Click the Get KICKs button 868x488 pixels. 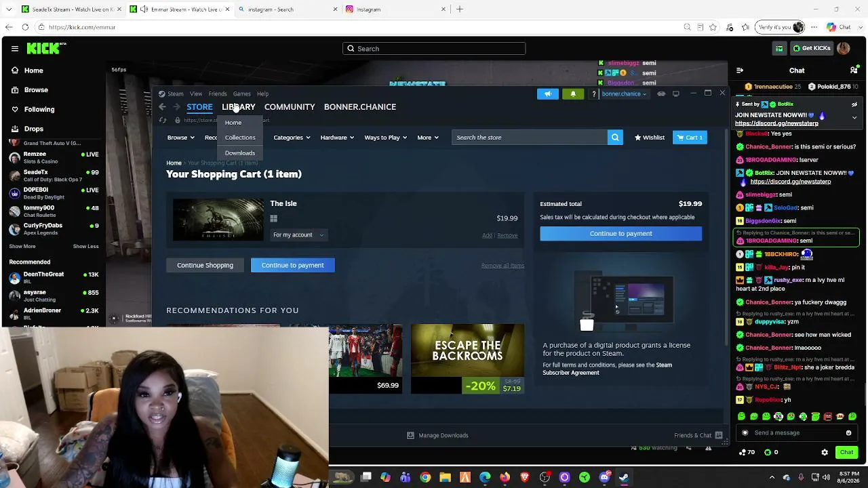tap(811, 48)
